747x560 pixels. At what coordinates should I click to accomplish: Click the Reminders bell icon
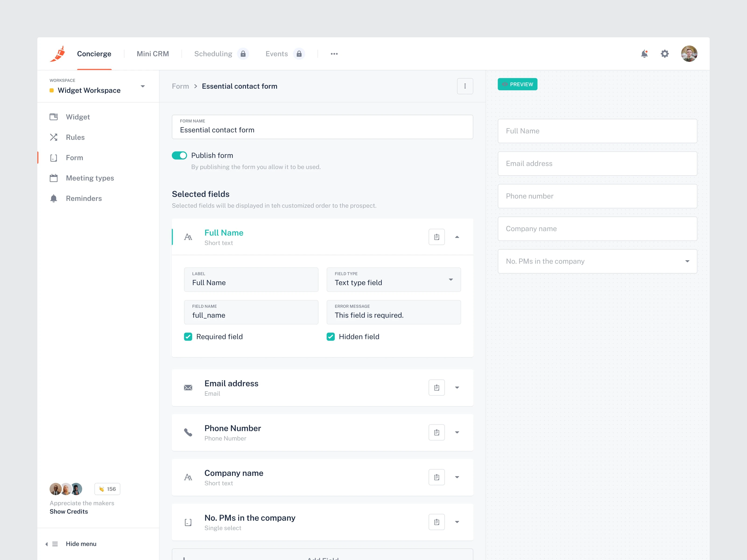pos(54,199)
